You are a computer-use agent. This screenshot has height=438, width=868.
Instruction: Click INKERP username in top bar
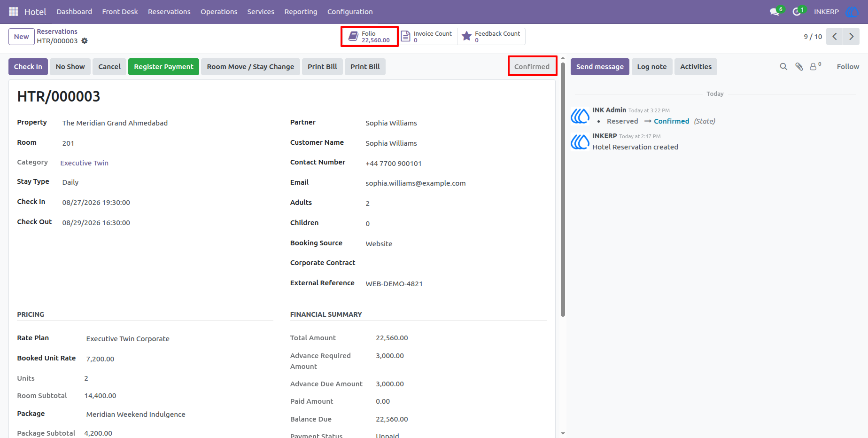(x=826, y=12)
